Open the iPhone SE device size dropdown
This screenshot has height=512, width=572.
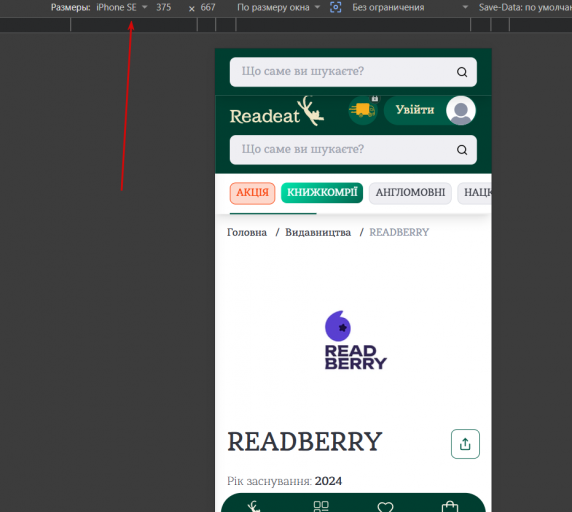coord(121,7)
